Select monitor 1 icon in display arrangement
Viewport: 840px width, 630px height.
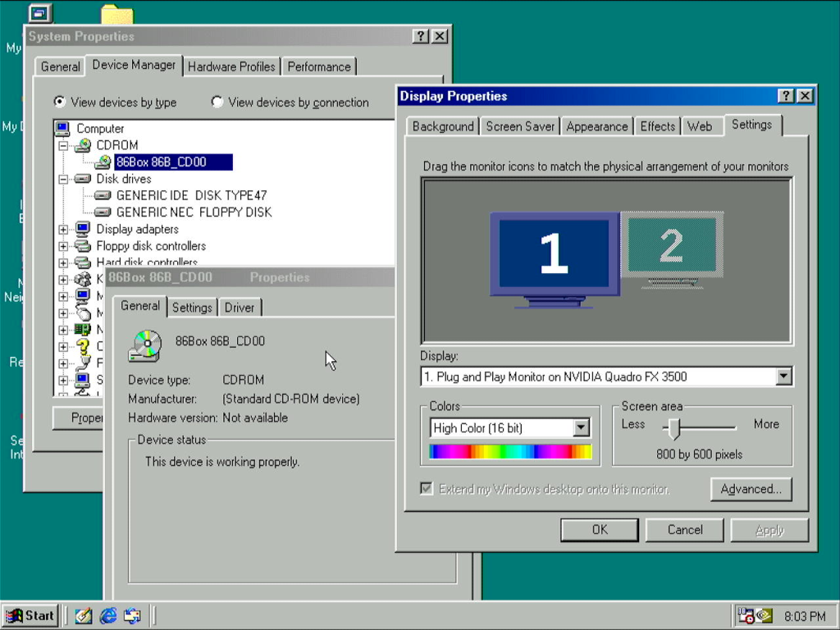click(x=554, y=254)
